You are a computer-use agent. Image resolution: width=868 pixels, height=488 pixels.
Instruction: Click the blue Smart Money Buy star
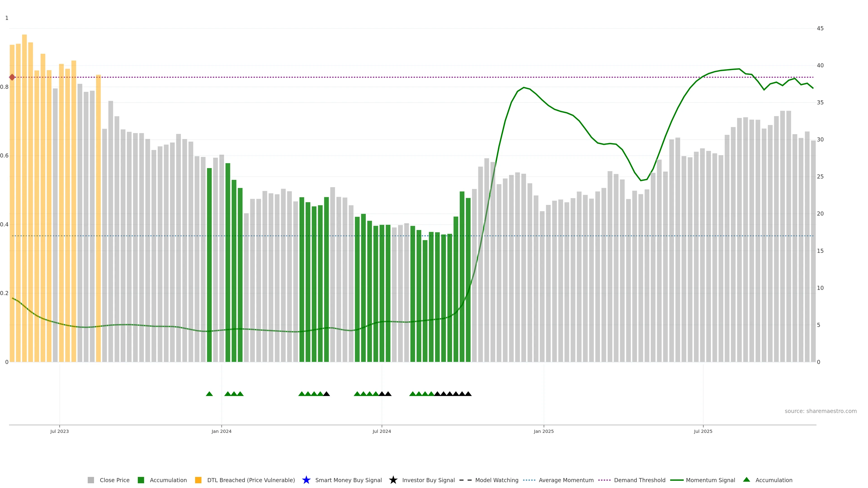click(306, 480)
